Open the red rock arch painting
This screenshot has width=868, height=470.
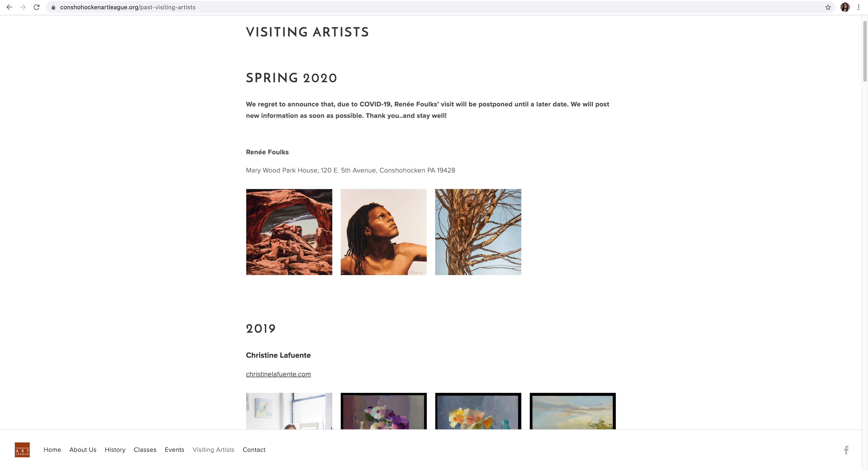point(289,232)
